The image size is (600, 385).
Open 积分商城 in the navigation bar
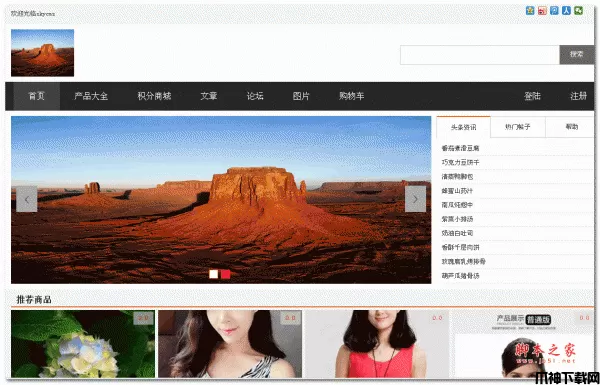[154, 96]
